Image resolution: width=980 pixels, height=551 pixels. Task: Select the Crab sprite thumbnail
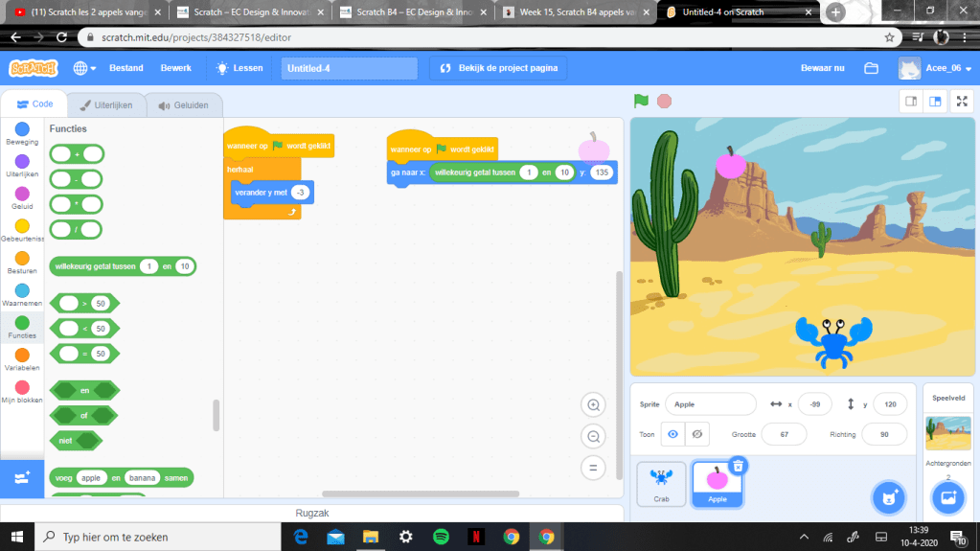click(x=661, y=483)
